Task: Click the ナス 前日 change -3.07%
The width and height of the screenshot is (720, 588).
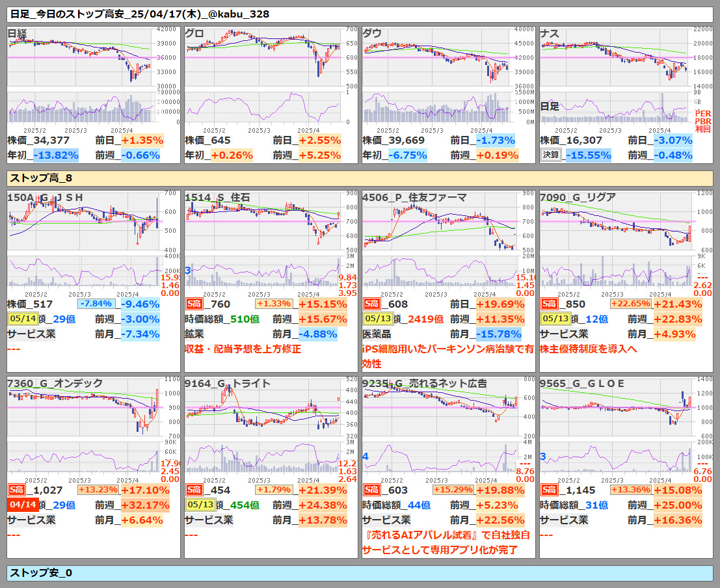Action: point(673,140)
